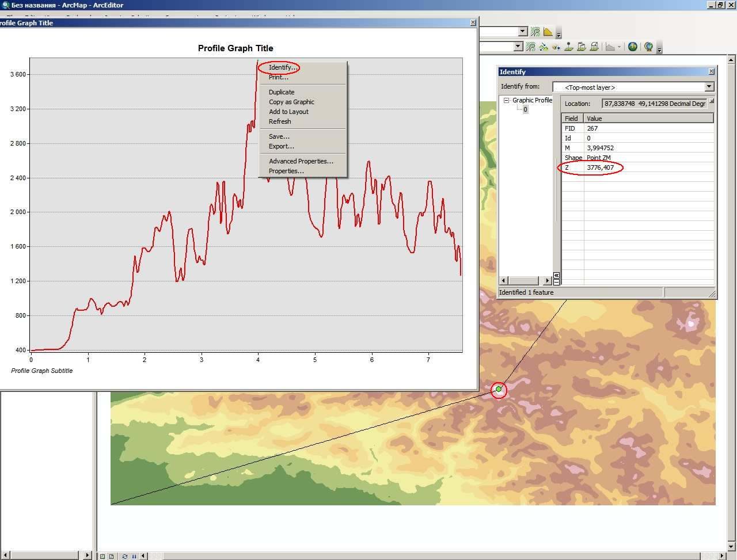Click Identify... in the context menu
This screenshot has width=737, height=560.
tap(283, 67)
